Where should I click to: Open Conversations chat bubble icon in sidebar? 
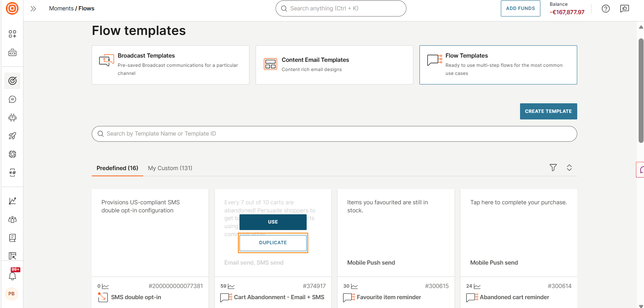(x=12, y=99)
